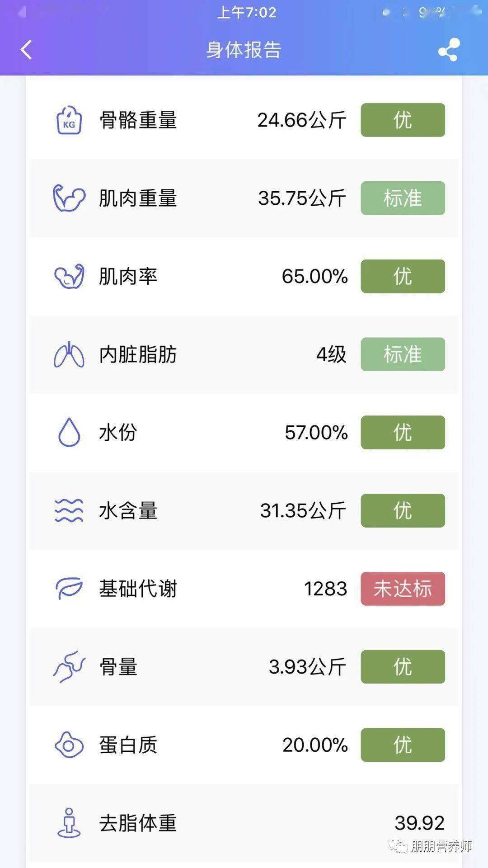The width and height of the screenshot is (488, 868).
Task: Tap the 优 badge for 骨骼重量
Action: [403, 120]
